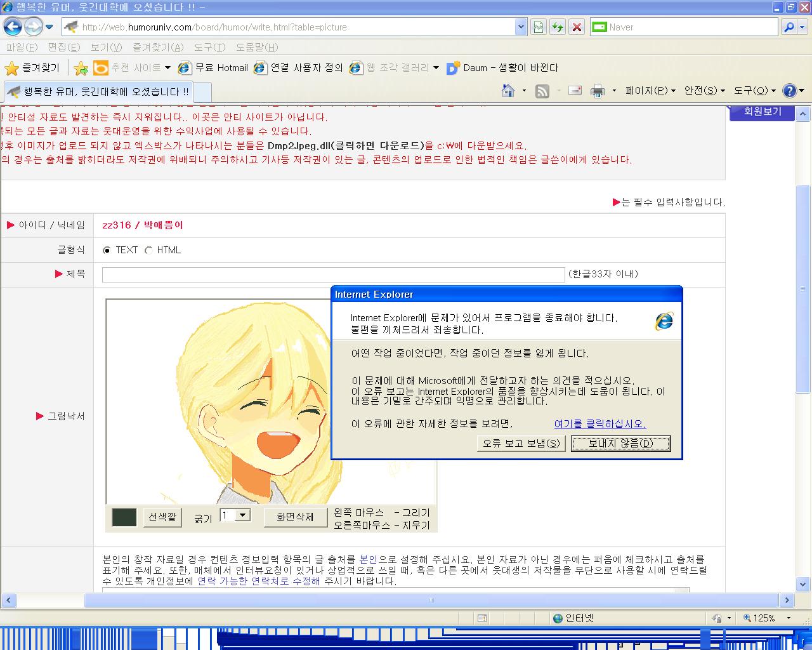
Task: Click the Refresh page icon
Action: (558, 27)
